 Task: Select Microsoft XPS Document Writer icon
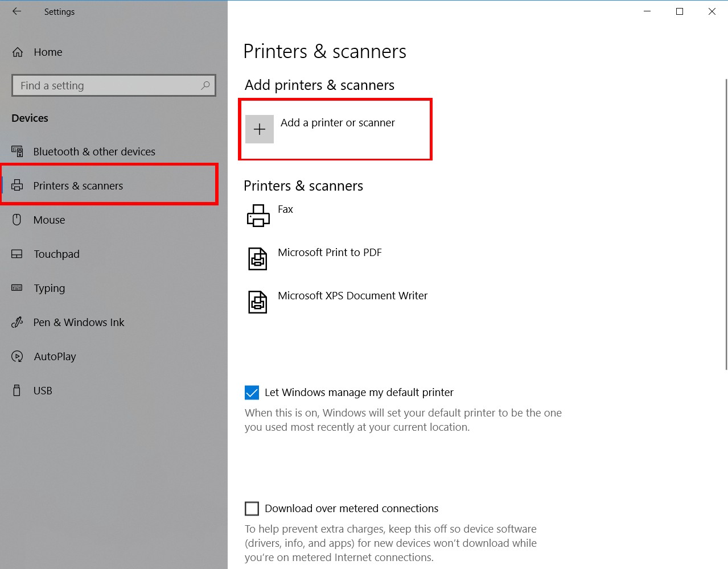[x=258, y=302]
